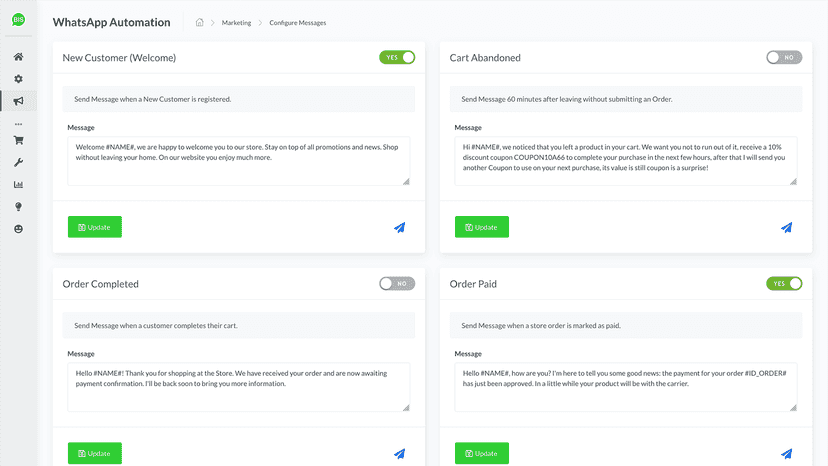828x466 pixels.
Task: Open the wrench tools sidebar icon
Action: (x=18, y=162)
